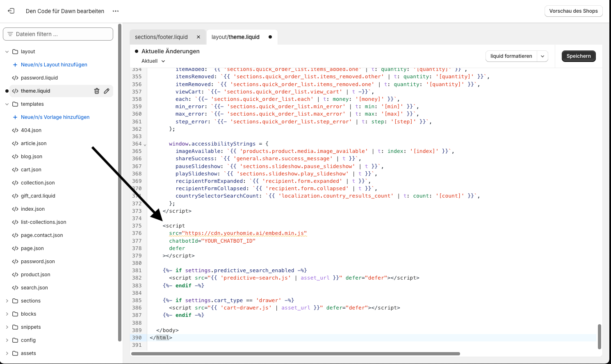Collapse the layout folder

pos(7,51)
